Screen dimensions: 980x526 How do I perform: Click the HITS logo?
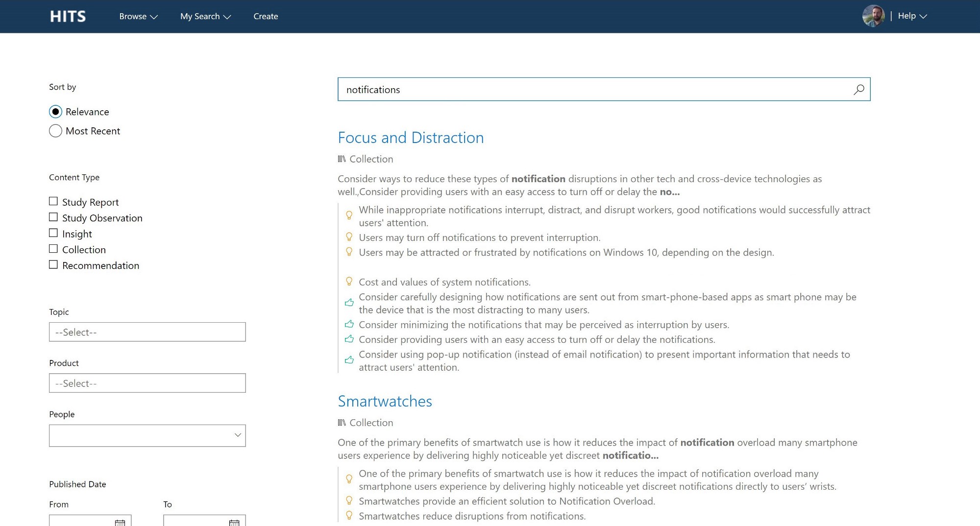tap(67, 16)
